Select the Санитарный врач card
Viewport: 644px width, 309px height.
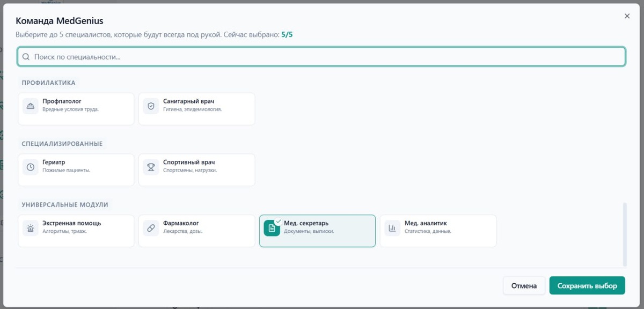click(x=196, y=109)
